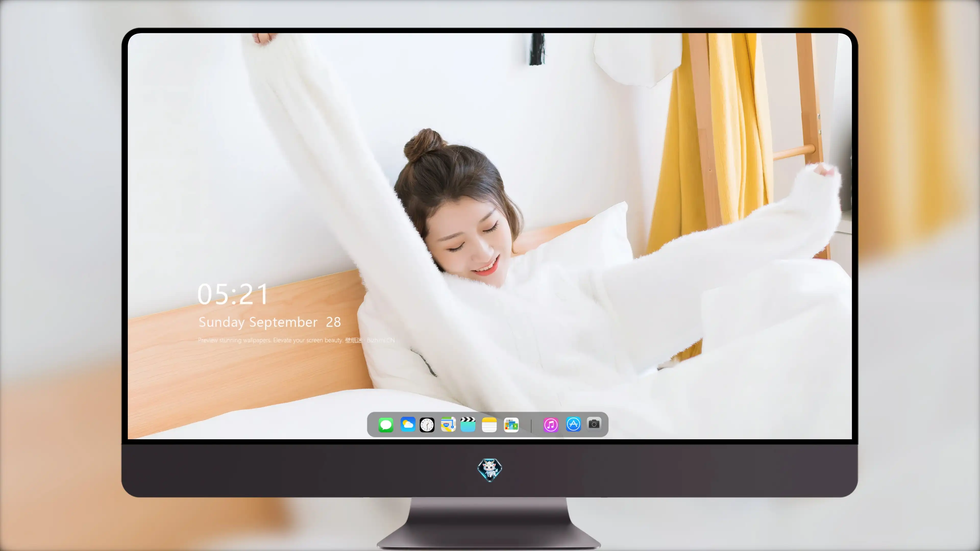Launch the Maps app from the dock
Screen dimensions: 980x551
click(x=448, y=424)
